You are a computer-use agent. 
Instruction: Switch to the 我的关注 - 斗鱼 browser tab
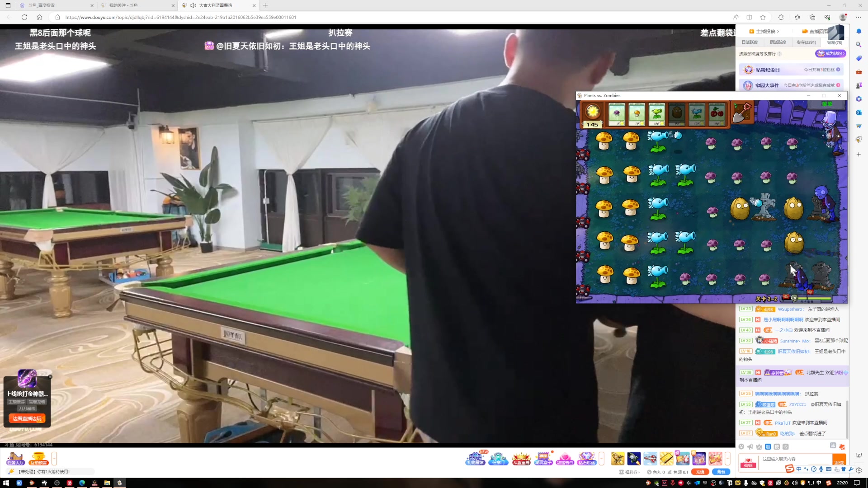point(137,5)
